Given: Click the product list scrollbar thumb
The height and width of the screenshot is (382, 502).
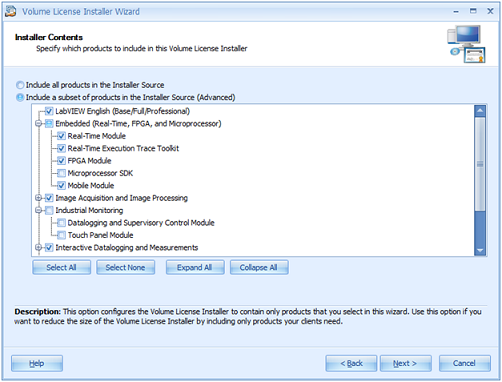Looking at the screenshot, I should pyautogui.click(x=480, y=164).
